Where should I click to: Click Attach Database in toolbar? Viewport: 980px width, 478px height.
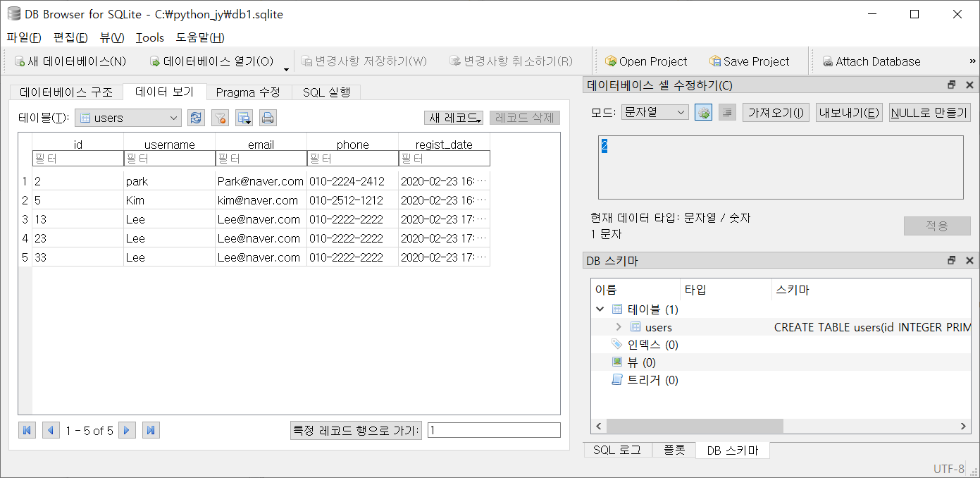click(871, 61)
